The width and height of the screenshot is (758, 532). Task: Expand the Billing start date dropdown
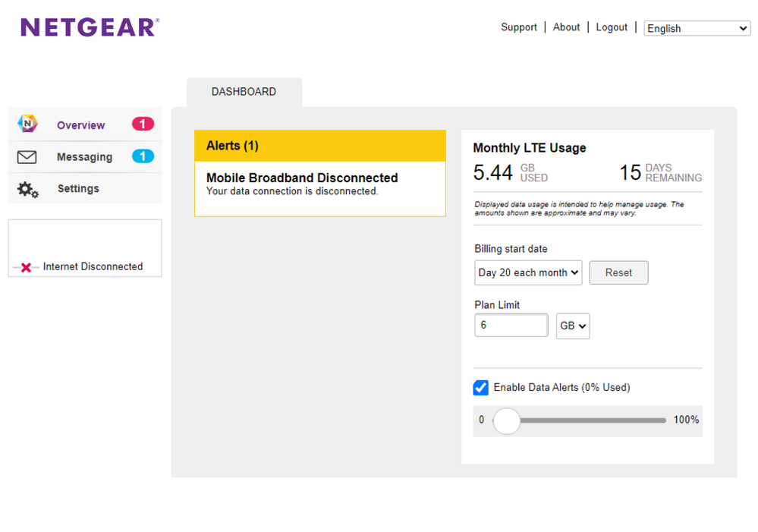pos(528,272)
